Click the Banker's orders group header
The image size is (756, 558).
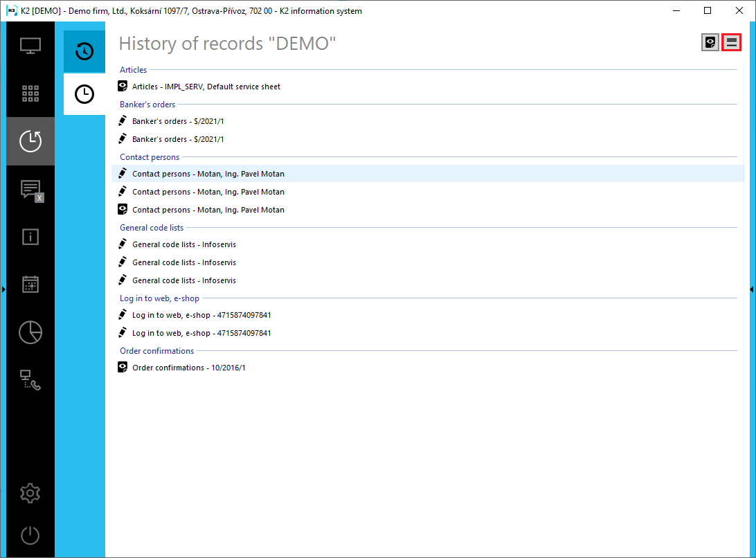147,105
